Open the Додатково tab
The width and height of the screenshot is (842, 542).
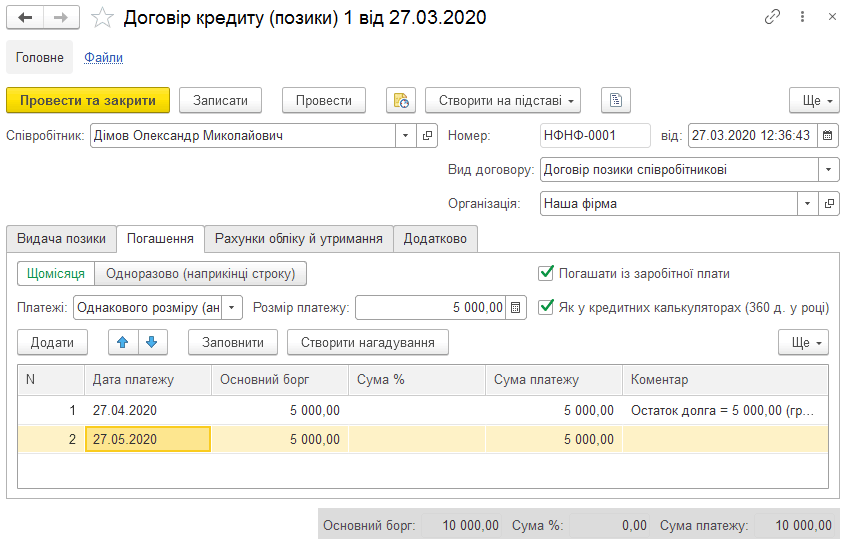(435, 239)
